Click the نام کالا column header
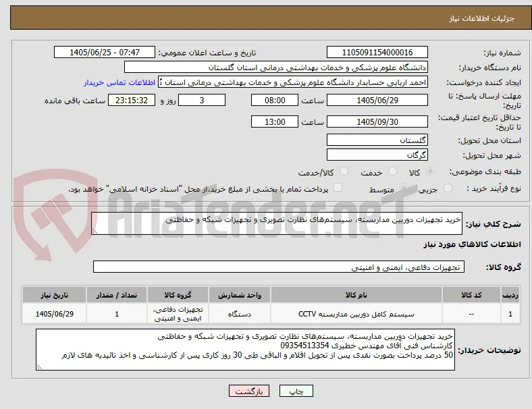The image size is (532, 409). pyautogui.click(x=356, y=295)
